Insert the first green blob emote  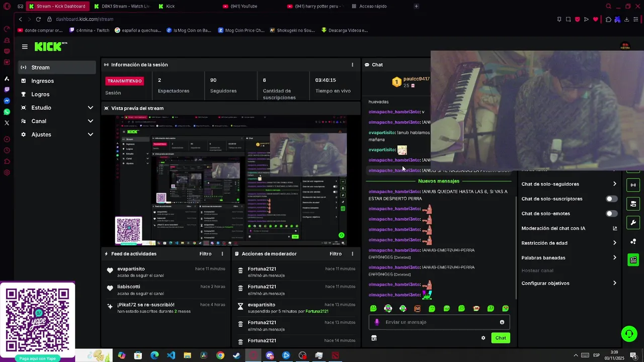pos(373,308)
